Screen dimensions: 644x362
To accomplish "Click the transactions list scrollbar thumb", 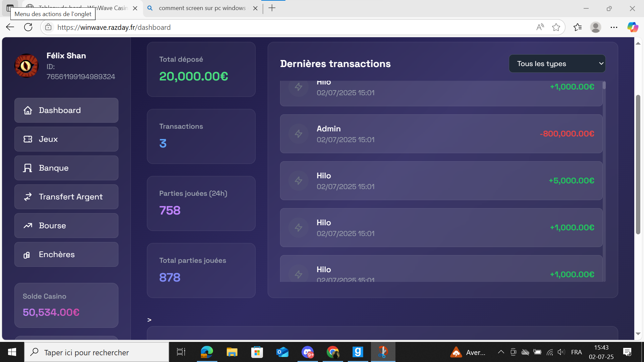I will (x=604, y=85).
